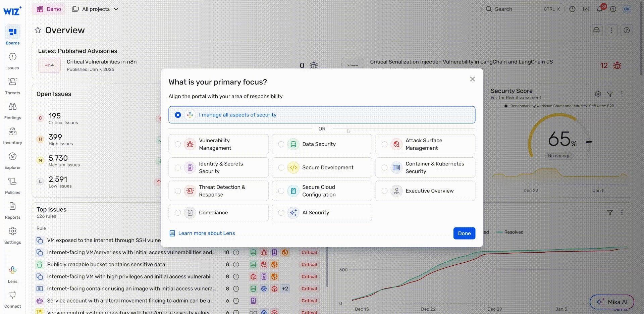Select Compliance focus option
This screenshot has width=644, height=314.
(218, 213)
